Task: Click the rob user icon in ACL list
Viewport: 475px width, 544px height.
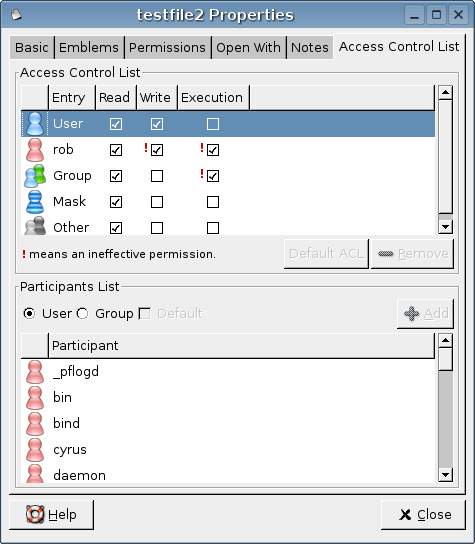Action: pos(35,150)
